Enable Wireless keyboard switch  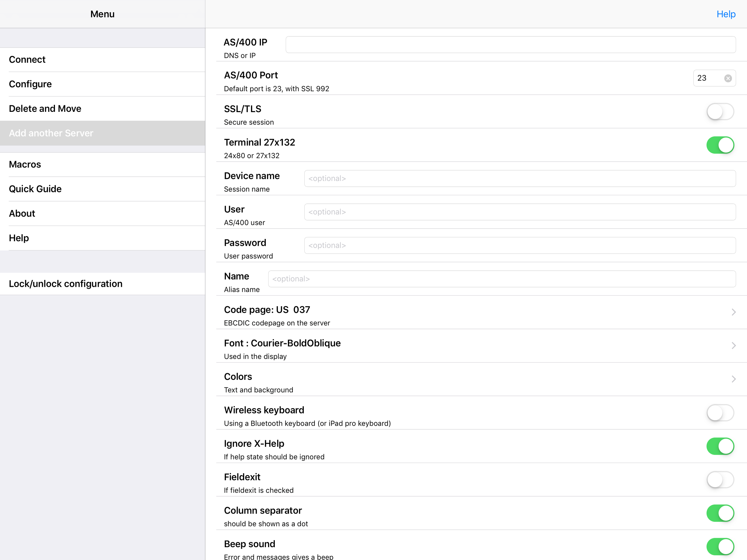[x=720, y=413]
